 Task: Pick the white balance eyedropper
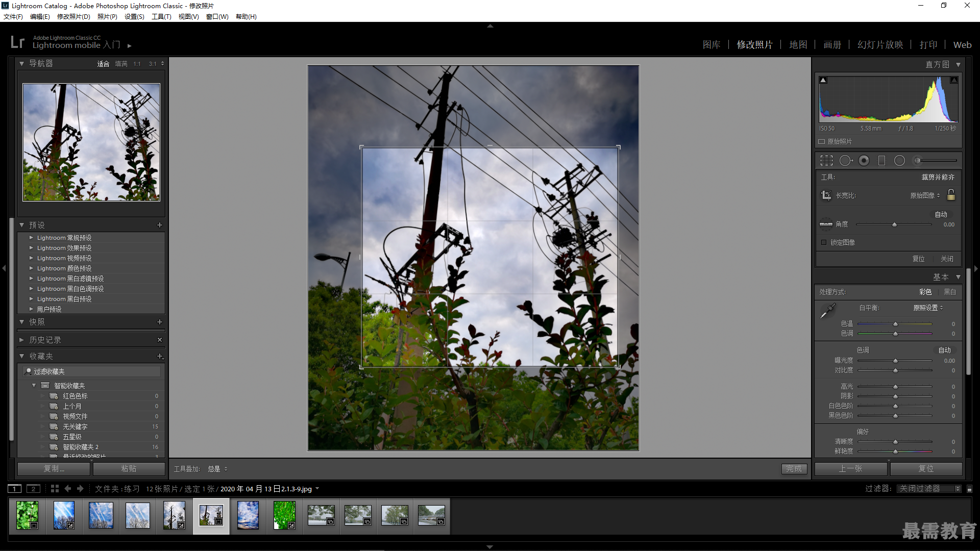pos(827,310)
